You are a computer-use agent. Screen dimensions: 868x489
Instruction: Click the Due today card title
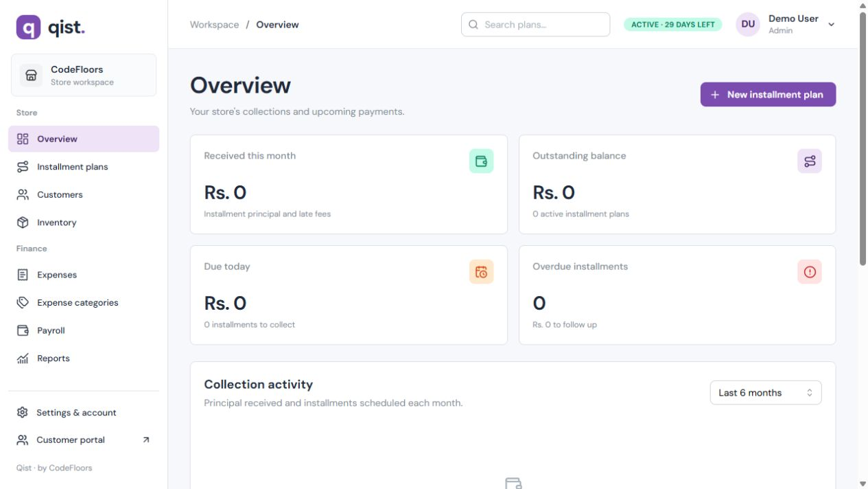coord(227,266)
